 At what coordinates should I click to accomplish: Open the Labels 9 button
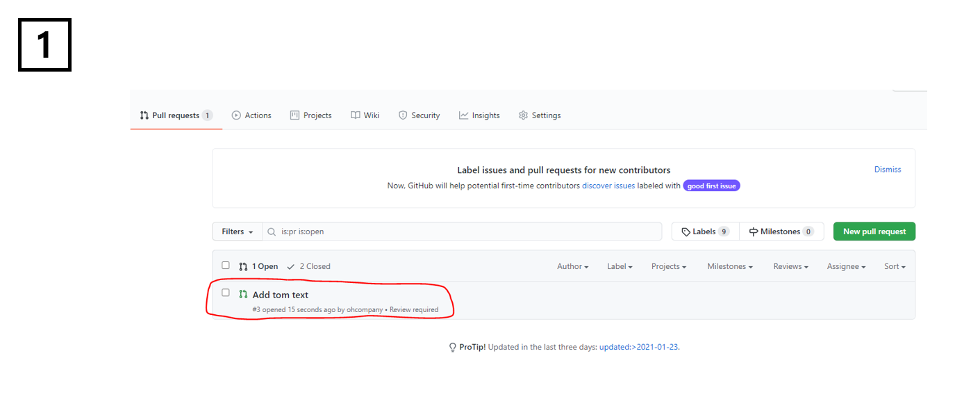coord(706,231)
